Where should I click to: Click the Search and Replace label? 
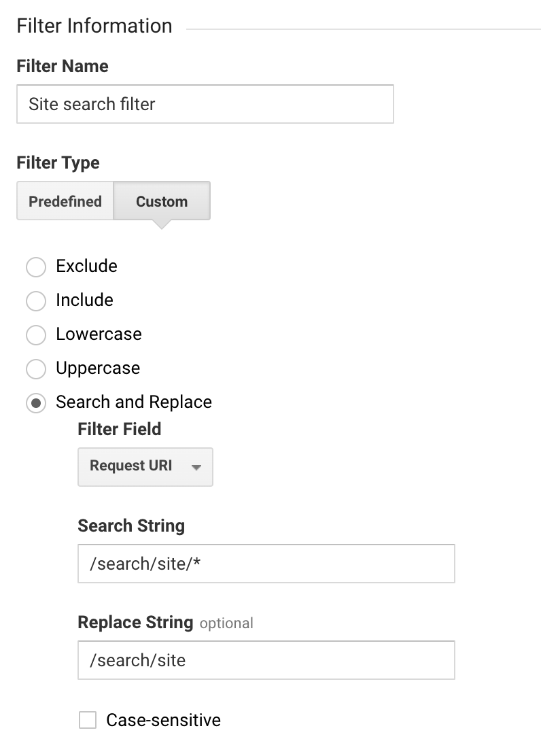(134, 402)
